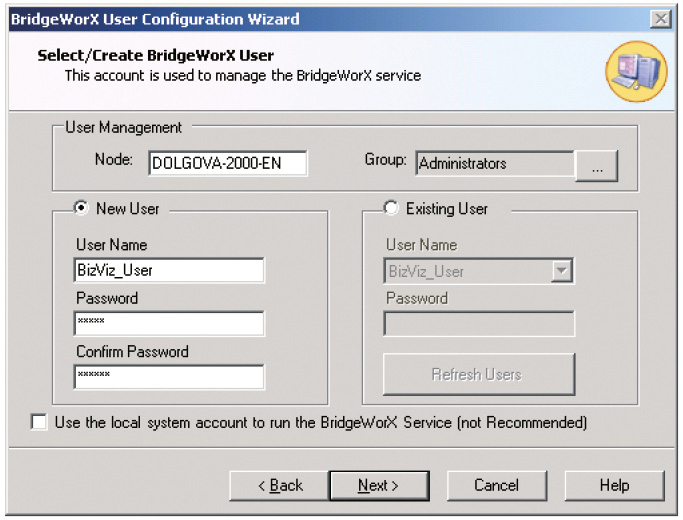Enable the local system account checkbox
Viewport: 683px width, 520px height.
tap(39, 422)
